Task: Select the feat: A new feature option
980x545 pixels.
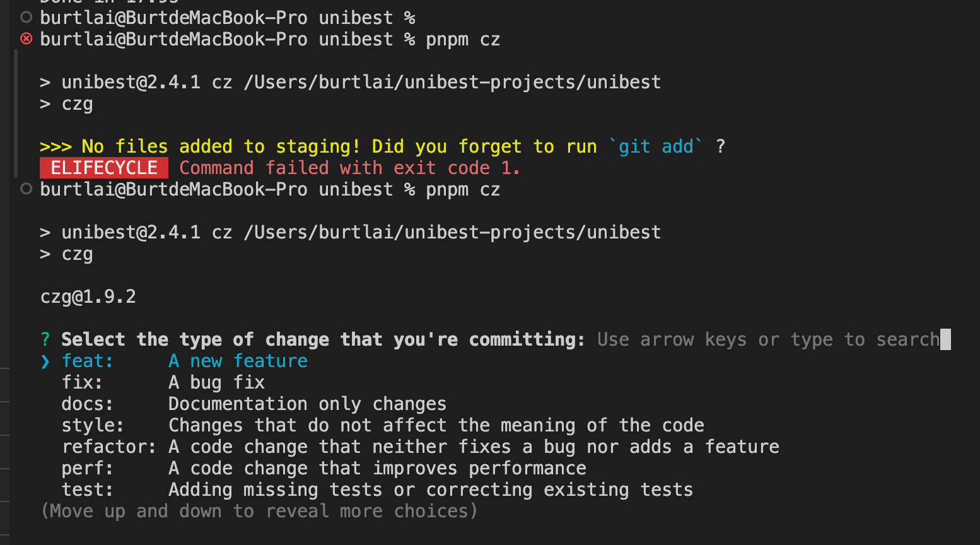Action: tap(184, 361)
